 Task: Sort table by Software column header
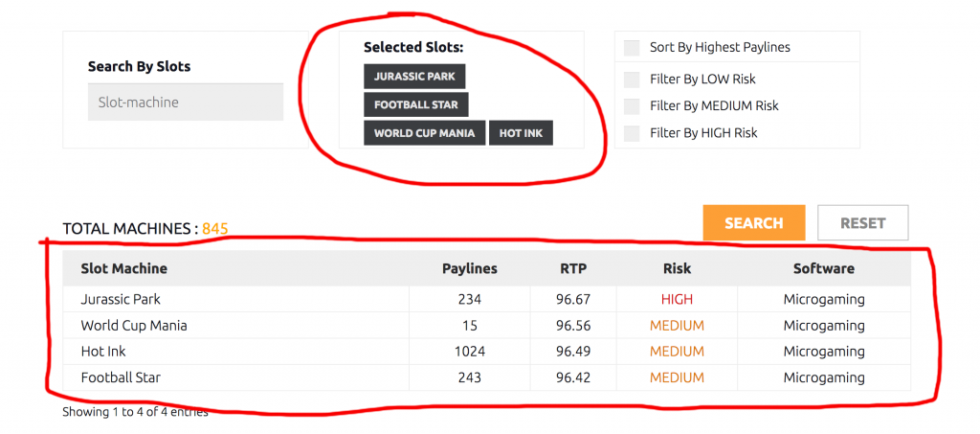(824, 268)
